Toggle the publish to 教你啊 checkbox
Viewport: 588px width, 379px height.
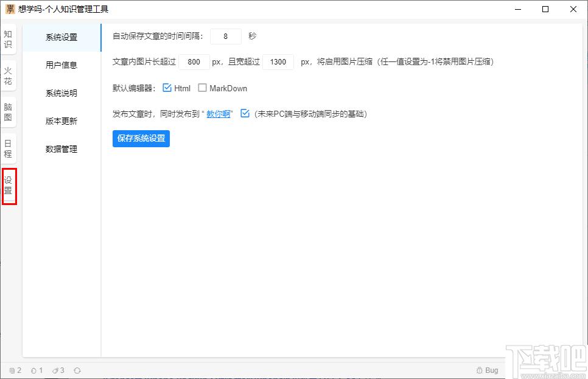(x=245, y=113)
